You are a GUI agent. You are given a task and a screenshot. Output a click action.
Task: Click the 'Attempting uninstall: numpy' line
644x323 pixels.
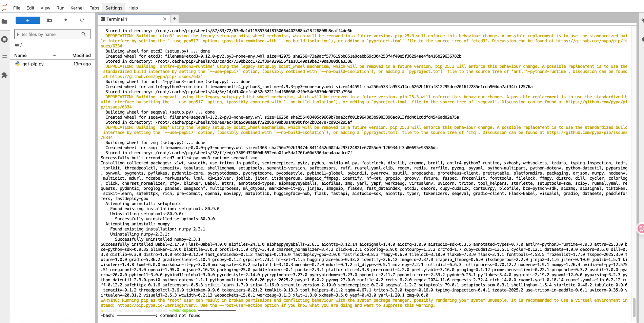pos(137,224)
